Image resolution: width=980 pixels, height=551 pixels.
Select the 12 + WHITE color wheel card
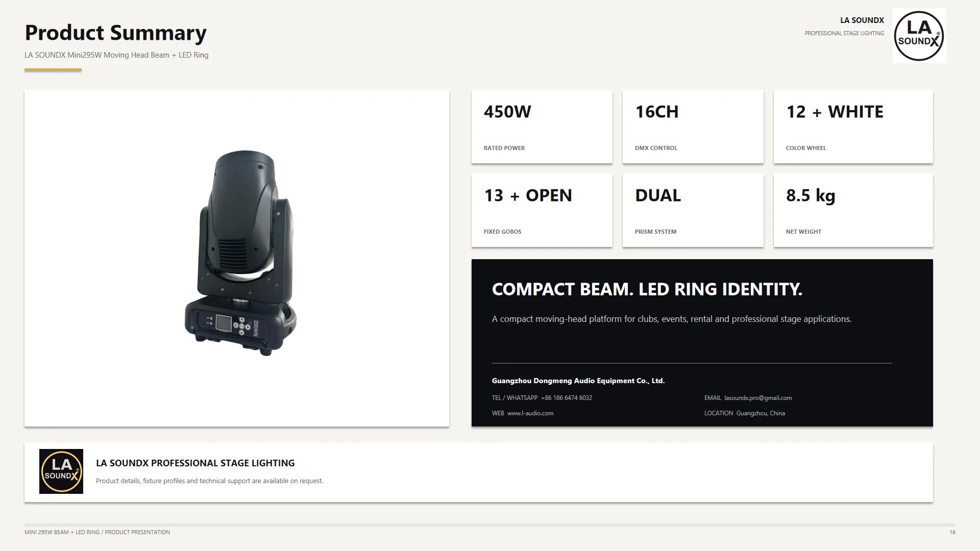tap(853, 127)
